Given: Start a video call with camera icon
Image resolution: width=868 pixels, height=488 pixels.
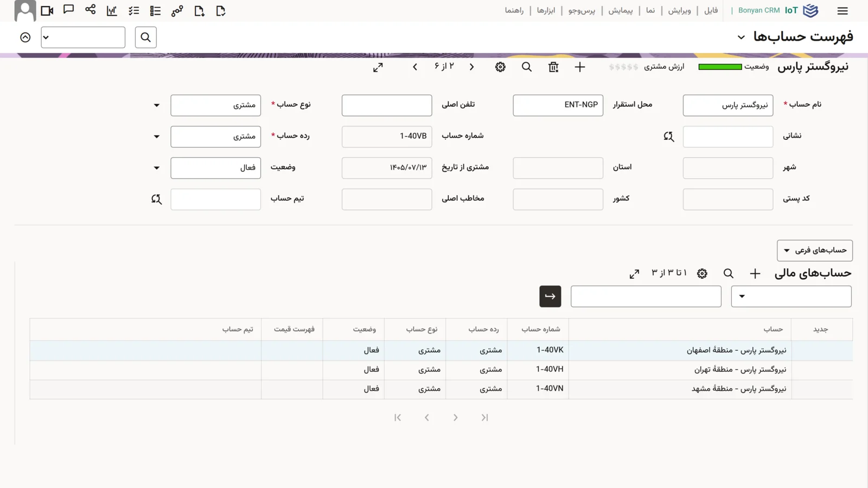Looking at the screenshot, I should click(x=47, y=11).
